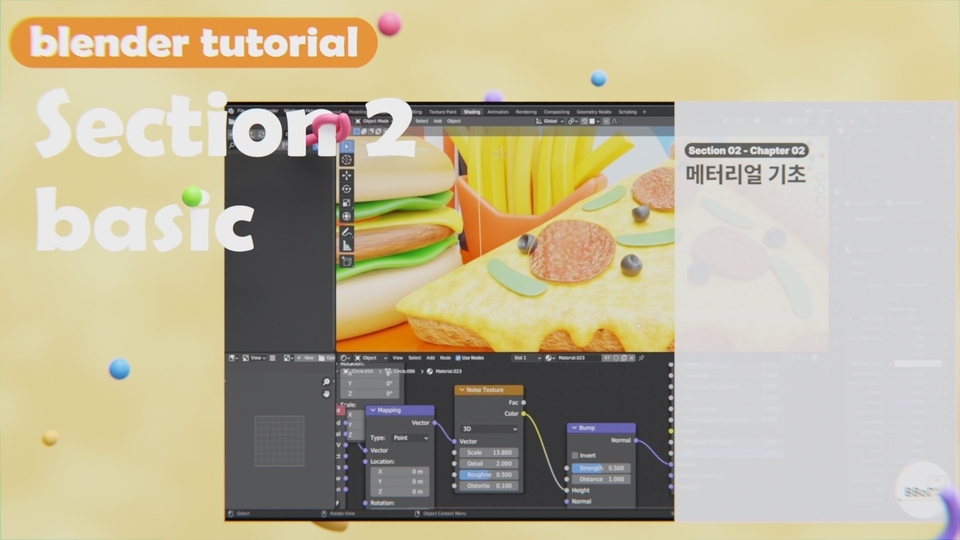Select the Scale tool in viewport toolbar
The width and height of the screenshot is (960, 540).
pos(347,203)
